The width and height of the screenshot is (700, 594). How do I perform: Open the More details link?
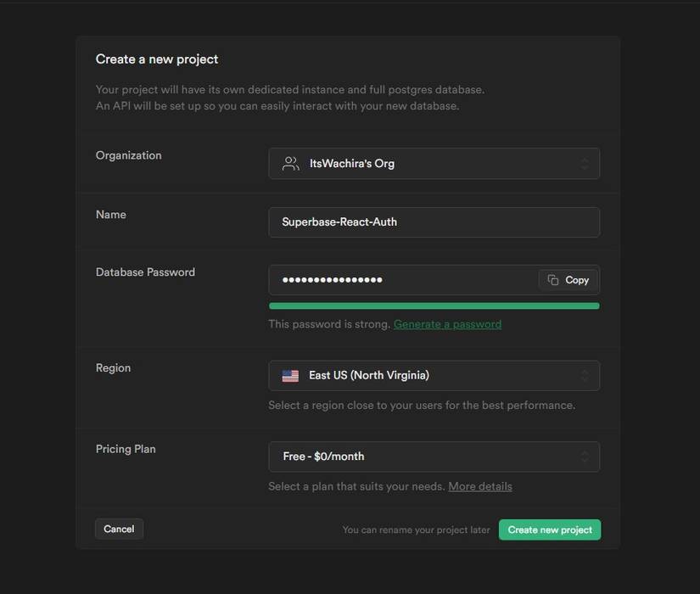480,486
